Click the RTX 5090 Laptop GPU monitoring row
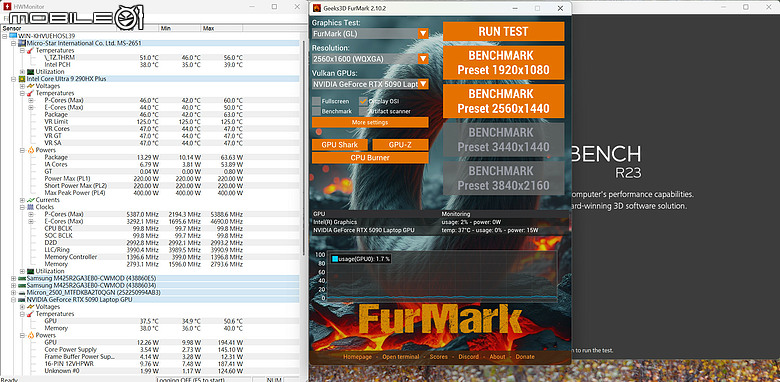Image resolution: width=780 pixels, height=382 pixels. 440,230
